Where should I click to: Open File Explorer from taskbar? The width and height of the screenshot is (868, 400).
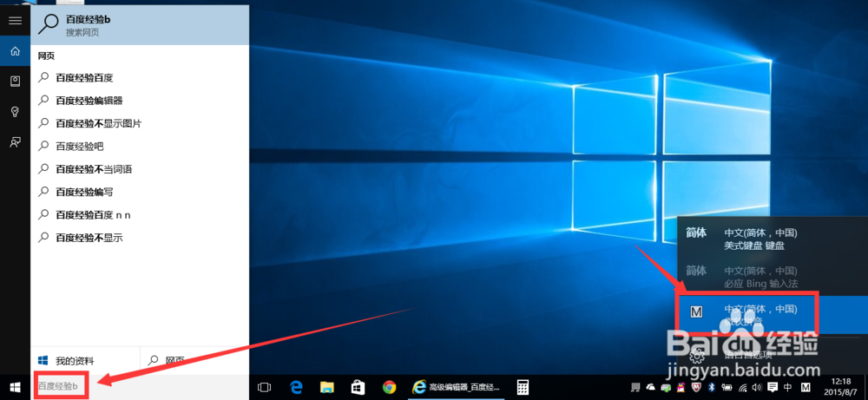pyautogui.click(x=328, y=387)
